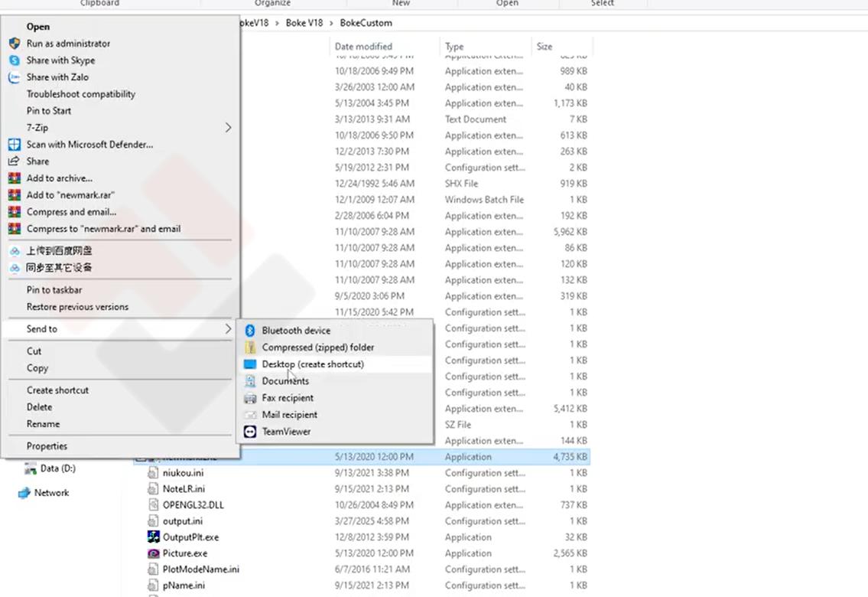Expand the Send to submenu arrow
Screen dimensions: 868x597
point(228,329)
